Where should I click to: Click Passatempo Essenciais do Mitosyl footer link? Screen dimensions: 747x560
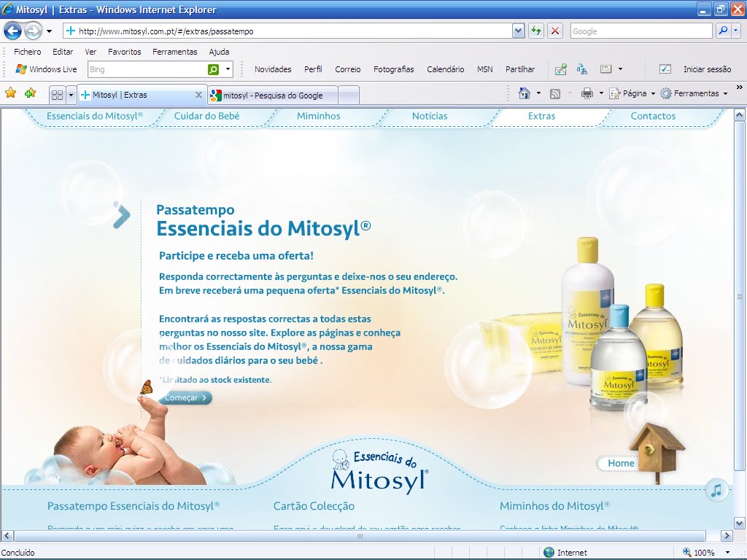[133, 506]
